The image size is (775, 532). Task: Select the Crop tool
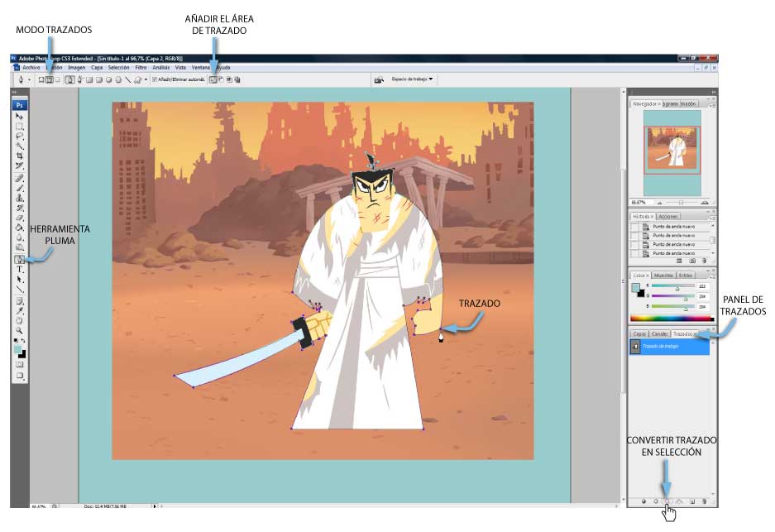click(19, 156)
